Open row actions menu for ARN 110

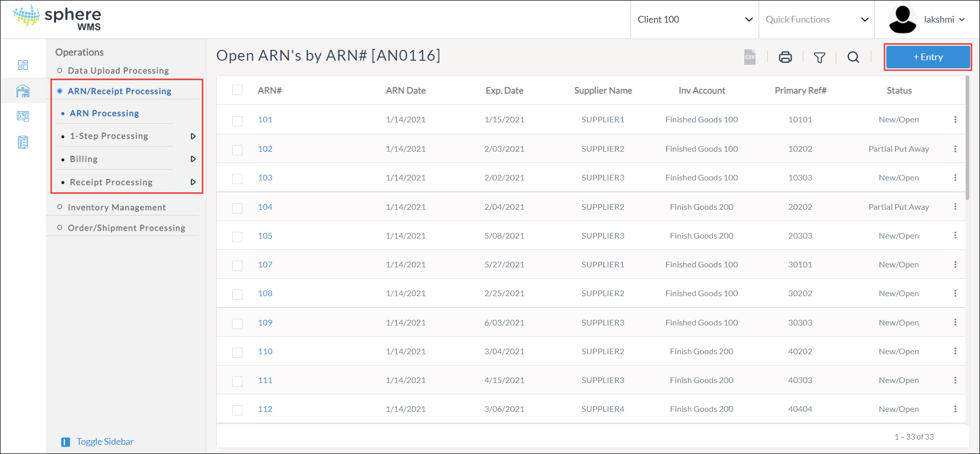(955, 351)
